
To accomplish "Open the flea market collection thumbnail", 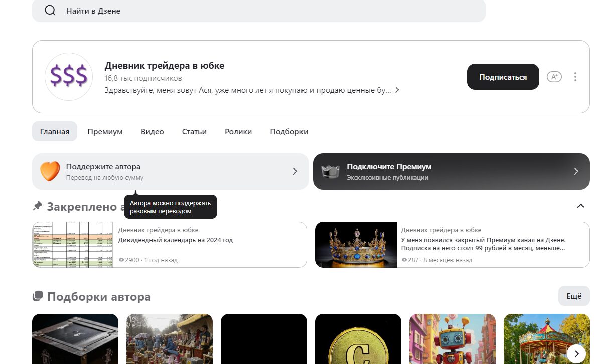I will [170, 339].
